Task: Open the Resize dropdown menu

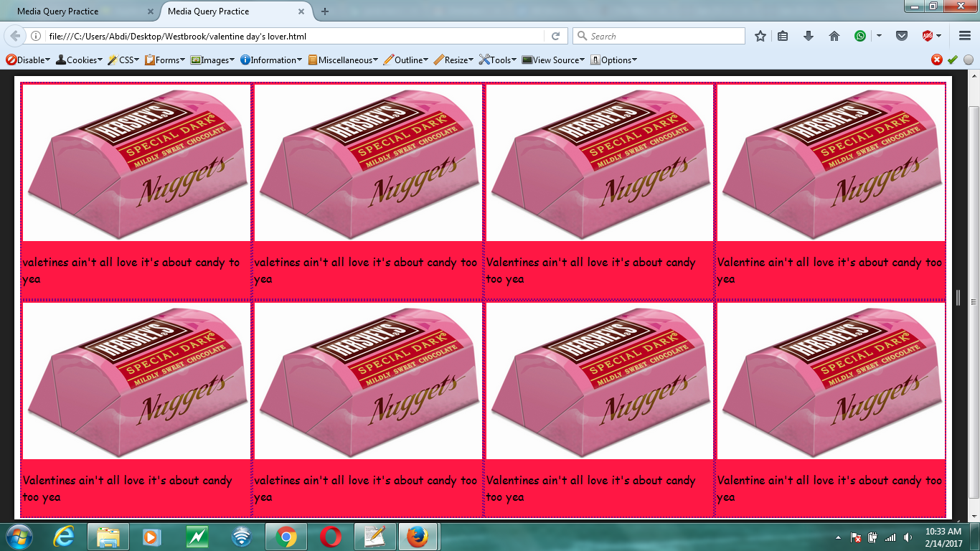Action: click(x=454, y=60)
